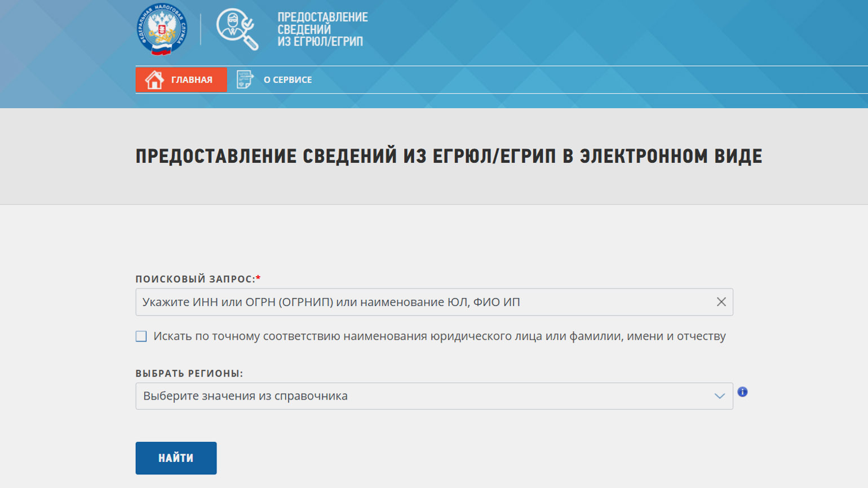Switch to the ГЛАВНАЯ tab
Image resolution: width=868 pixels, height=488 pixels.
tap(180, 79)
